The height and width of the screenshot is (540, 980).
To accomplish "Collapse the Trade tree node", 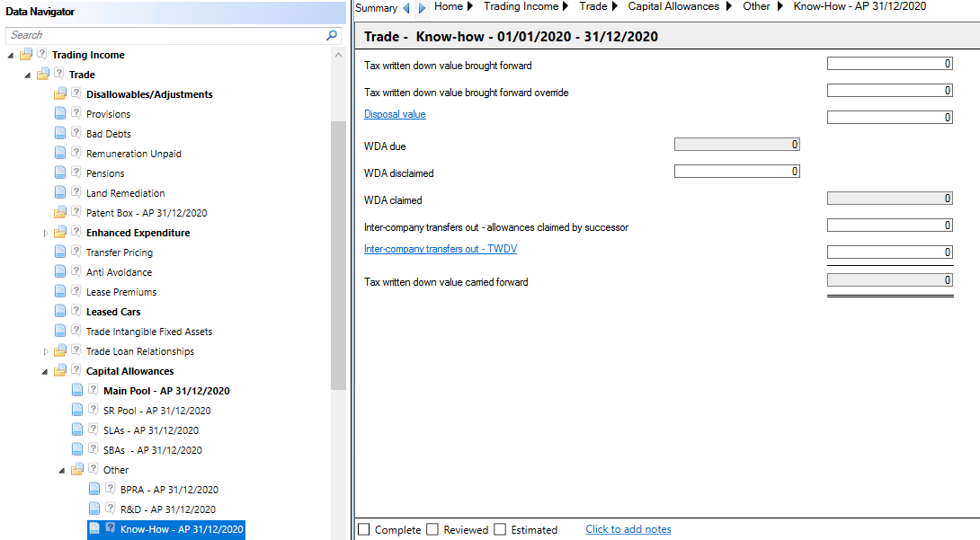I will (28, 75).
